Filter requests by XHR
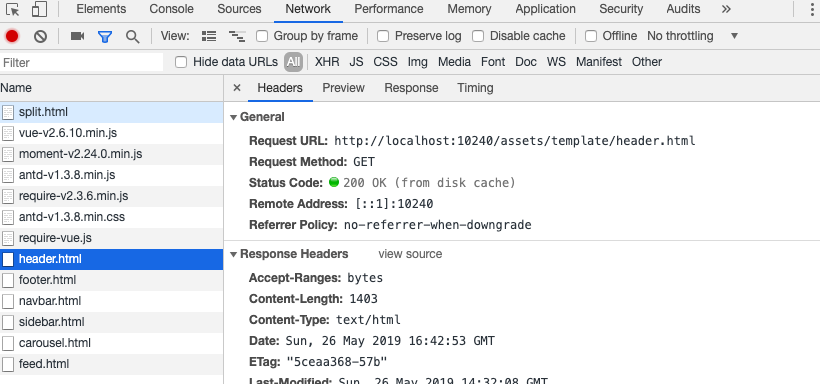 tap(327, 62)
